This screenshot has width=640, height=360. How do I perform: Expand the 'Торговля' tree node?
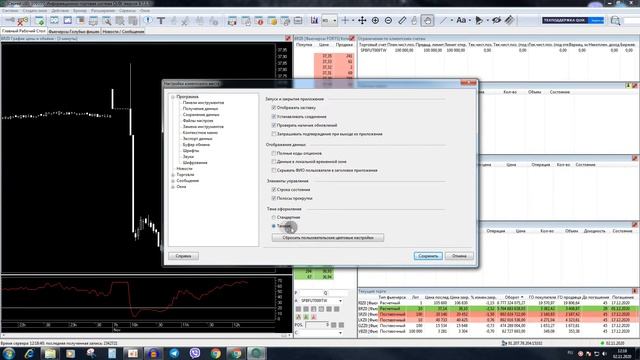point(173,175)
